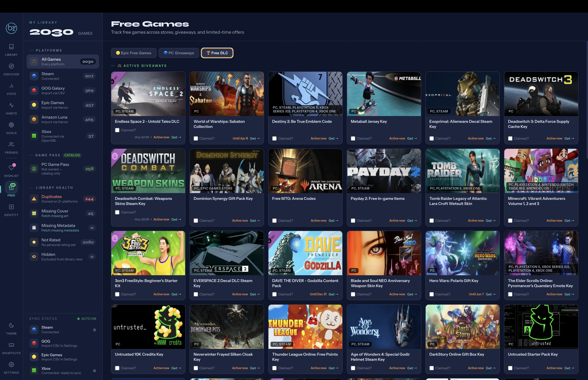Click the Amazon Luna orange icon
Viewport: 588px width, 380px height.
pos(34,119)
